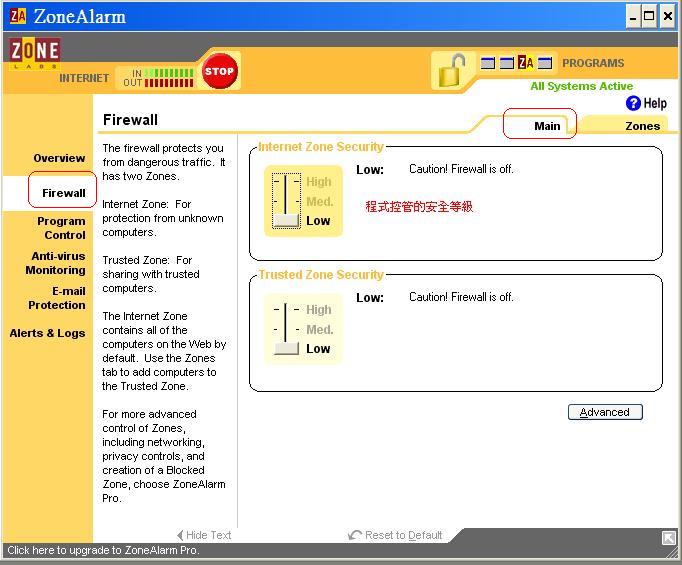
Task: Open Help with question mark icon
Action: coord(646,103)
